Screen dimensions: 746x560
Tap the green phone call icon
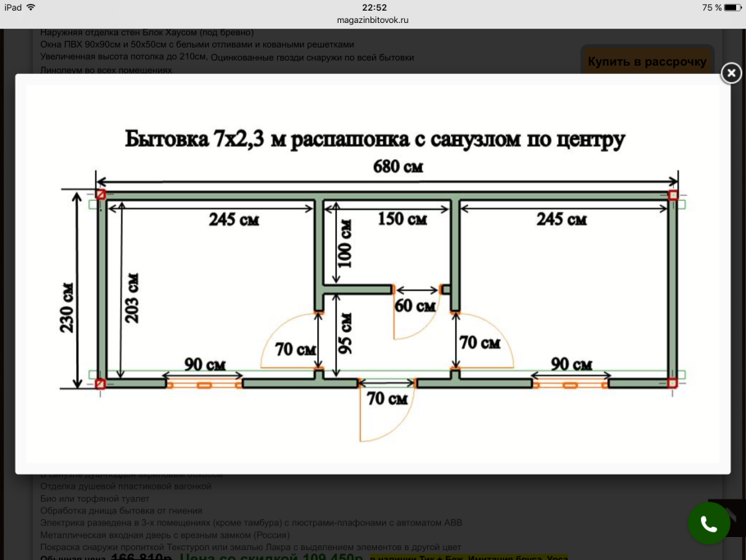[708, 522]
